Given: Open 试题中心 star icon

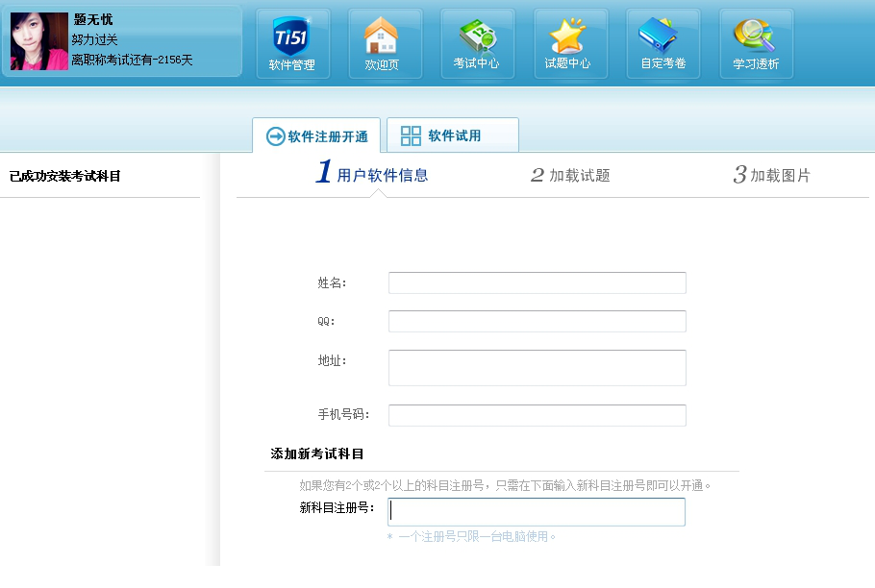Looking at the screenshot, I should coord(567,43).
